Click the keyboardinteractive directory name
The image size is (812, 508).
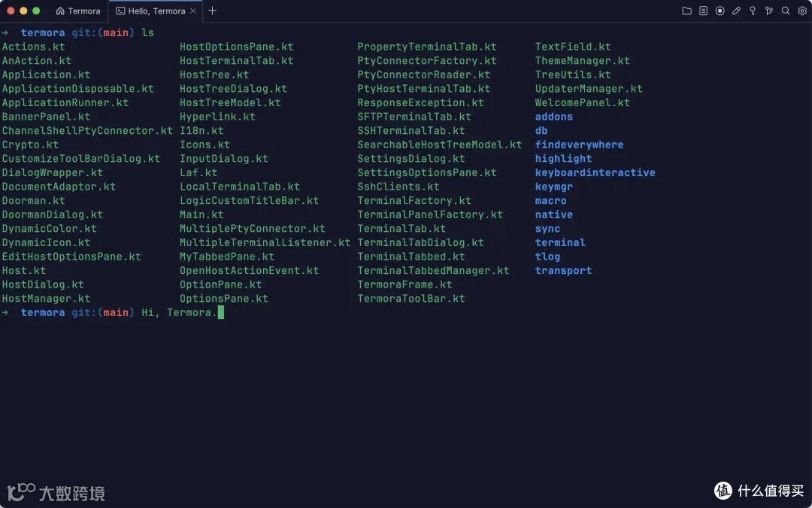tap(595, 172)
